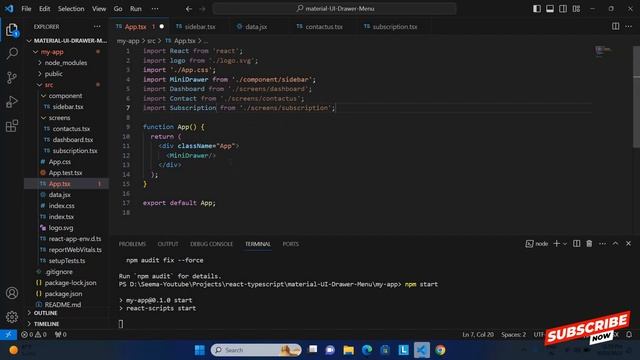Image resolution: width=640 pixels, height=360 pixels.
Task: Open the notifications bell
Action: click(629, 335)
